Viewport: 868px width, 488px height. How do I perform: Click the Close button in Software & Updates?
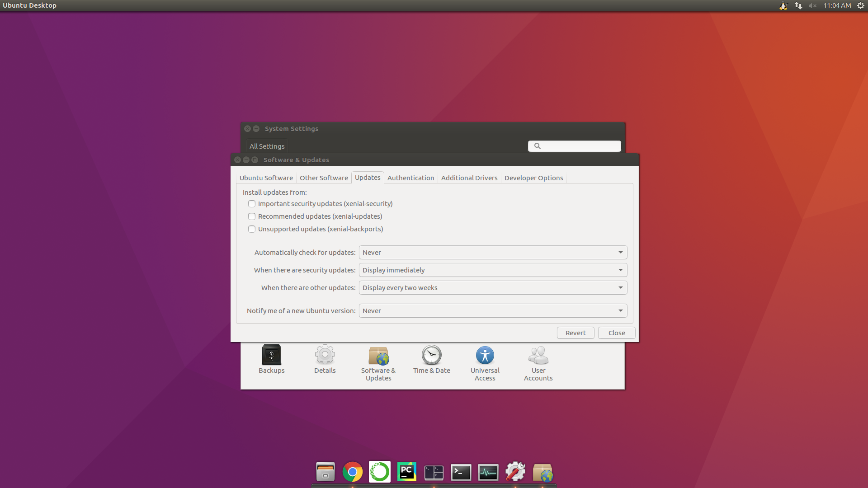click(x=617, y=333)
